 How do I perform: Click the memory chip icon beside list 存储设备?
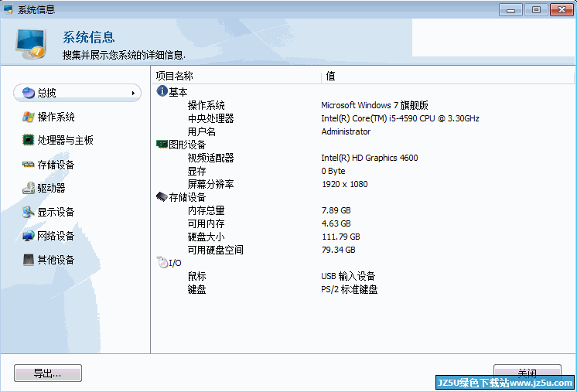pos(162,196)
